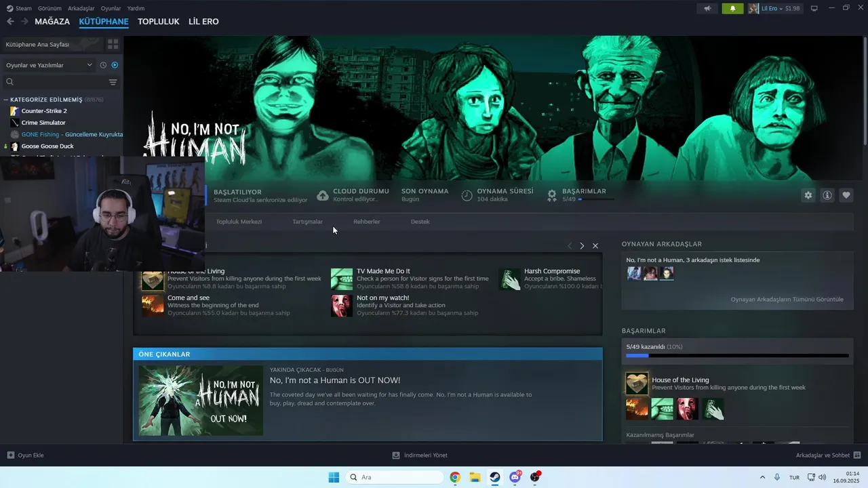868x488 pixels.
Task: Open Topluluk Merkezi link
Action: point(239,222)
